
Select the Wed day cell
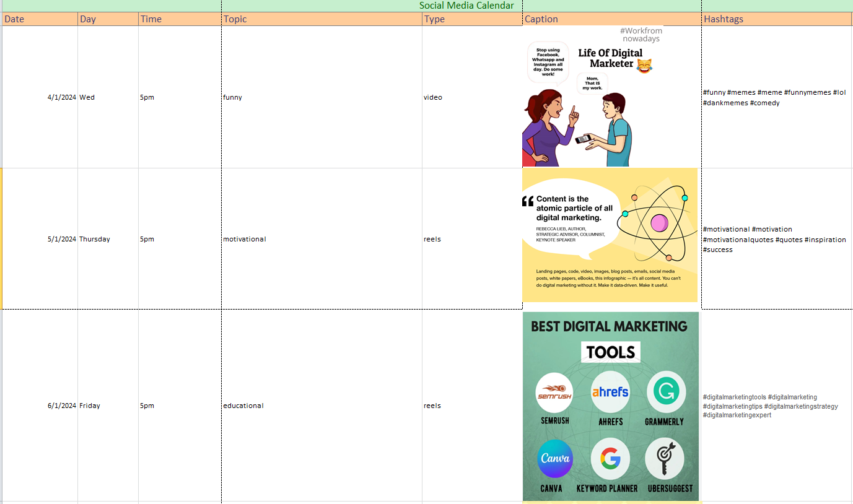pos(108,97)
